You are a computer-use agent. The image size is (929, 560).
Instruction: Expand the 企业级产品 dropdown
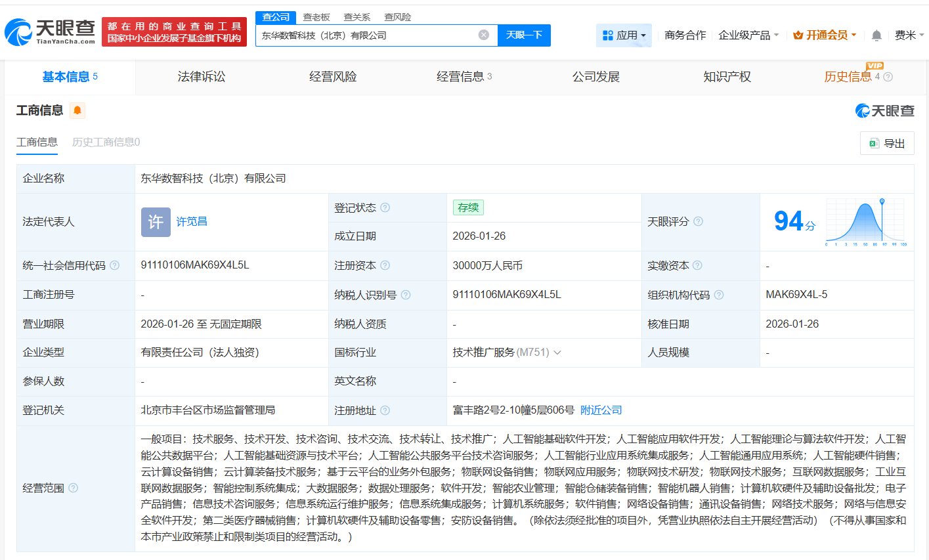(x=748, y=35)
